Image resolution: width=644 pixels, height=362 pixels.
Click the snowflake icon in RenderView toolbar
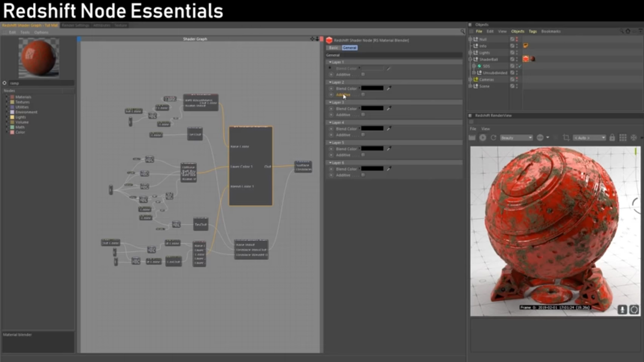tap(633, 138)
